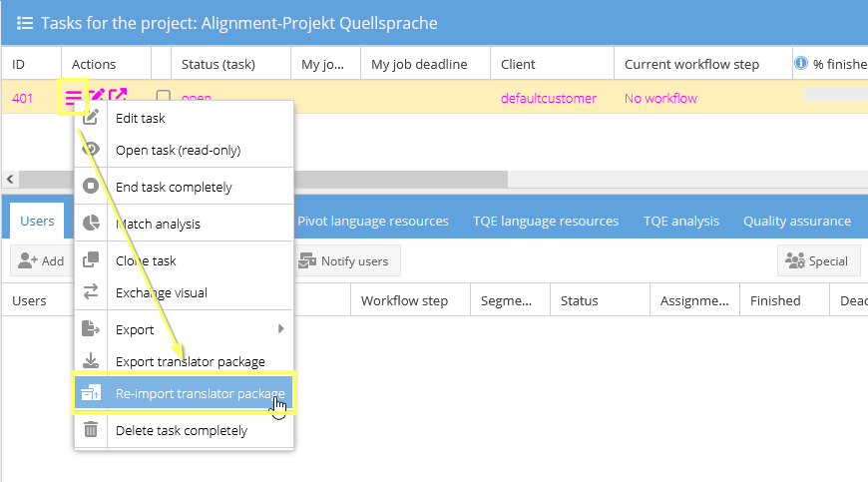Click the pie chart Match analysis icon
868x482 pixels.
(91, 224)
